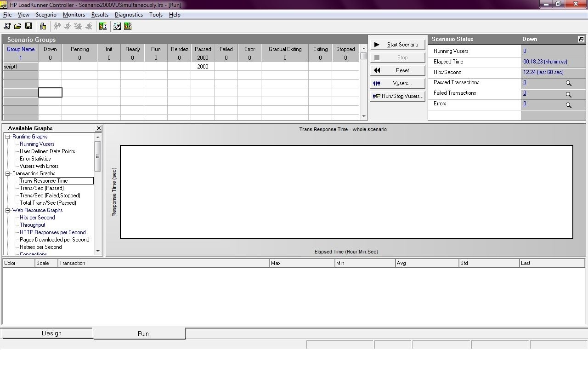Screen dimensions: 588x368
Task: Click the greyed Gradual Stop hourglass icon
Action: point(79,26)
